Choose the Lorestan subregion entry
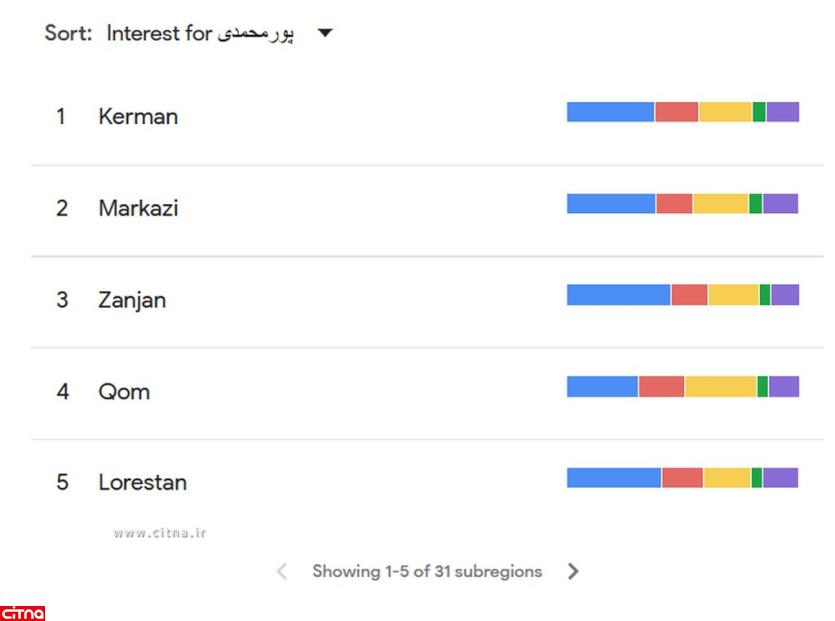The height and width of the screenshot is (621, 835). coord(142,483)
